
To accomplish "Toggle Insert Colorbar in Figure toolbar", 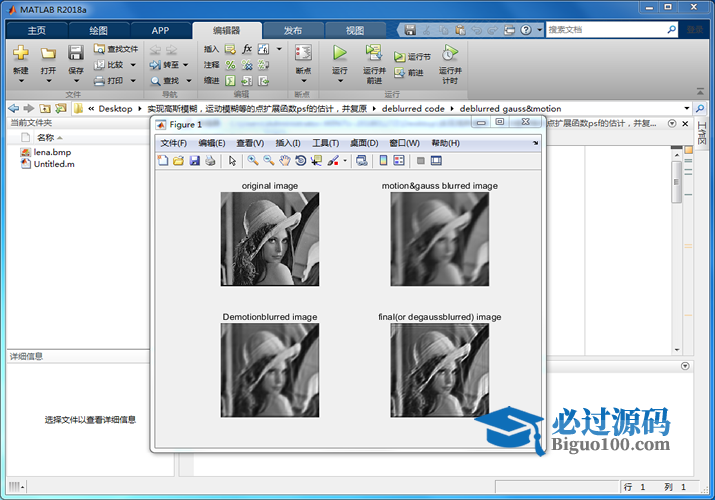I will click(x=384, y=160).
